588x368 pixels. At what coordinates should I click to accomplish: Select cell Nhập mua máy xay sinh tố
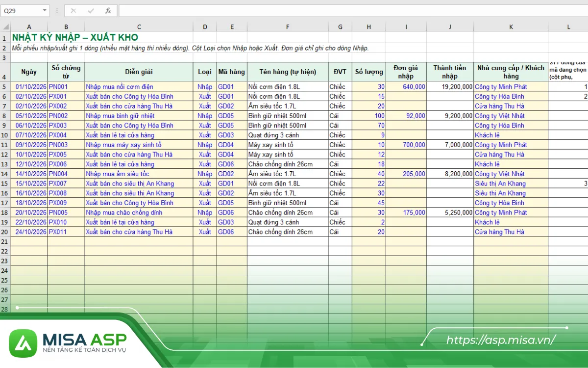click(x=139, y=145)
